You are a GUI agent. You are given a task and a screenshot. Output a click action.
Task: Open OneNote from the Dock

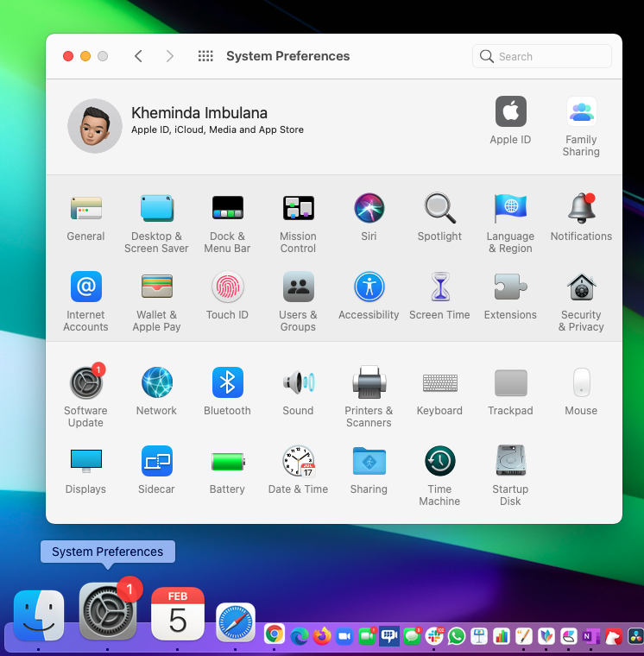[x=590, y=636]
